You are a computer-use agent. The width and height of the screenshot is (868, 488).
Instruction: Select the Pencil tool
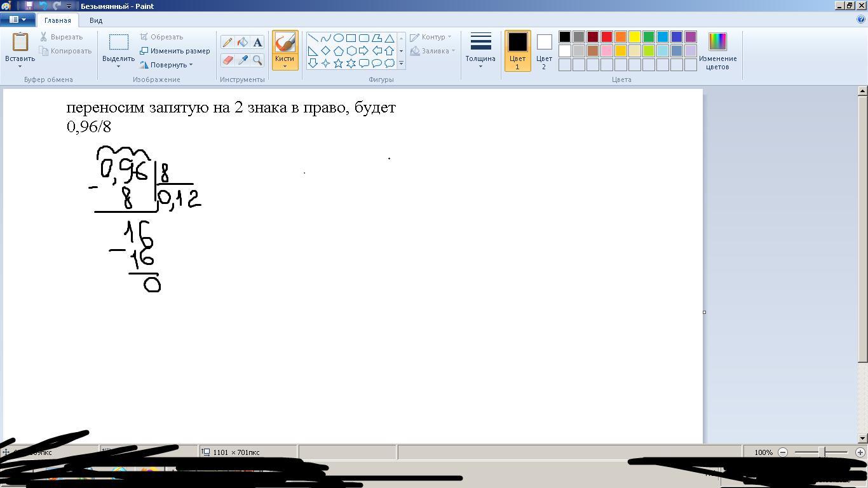click(227, 43)
